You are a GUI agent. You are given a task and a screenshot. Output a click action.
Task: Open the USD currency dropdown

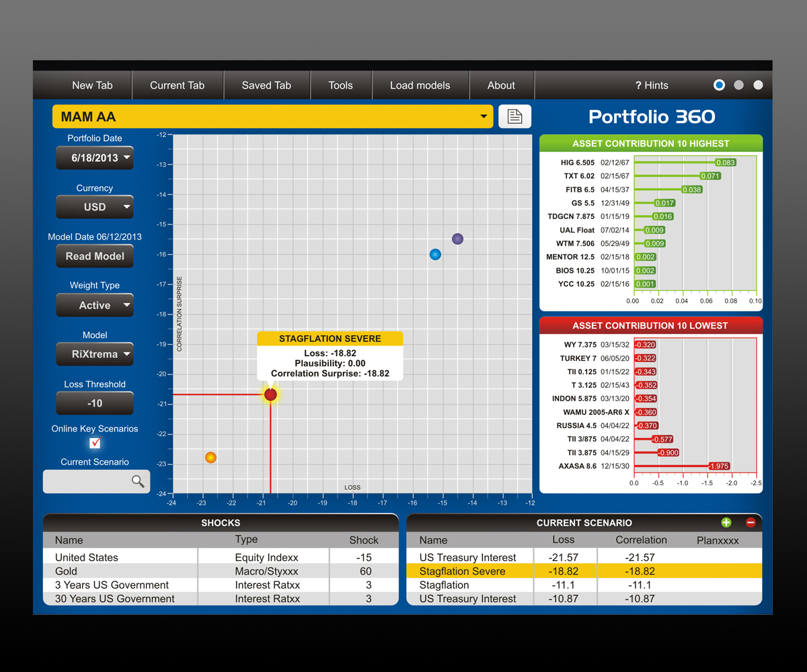pyautogui.click(x=94, y=207)
